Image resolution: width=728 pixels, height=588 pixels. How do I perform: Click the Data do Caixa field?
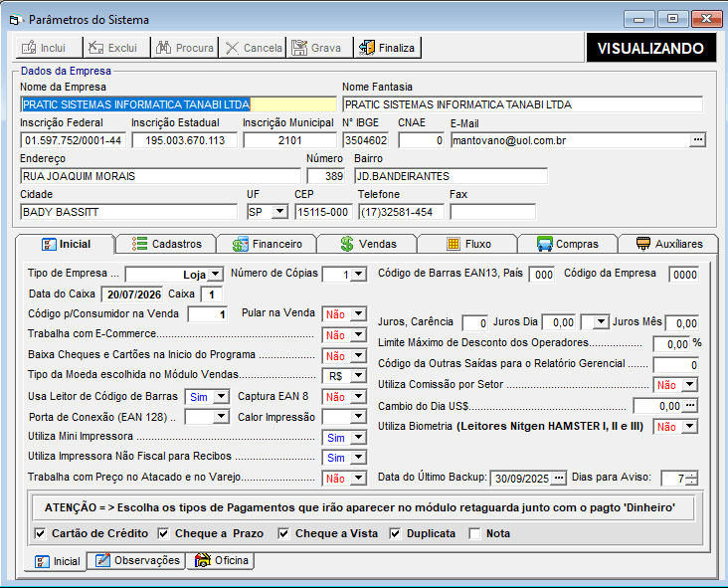[x=132, y=294]
